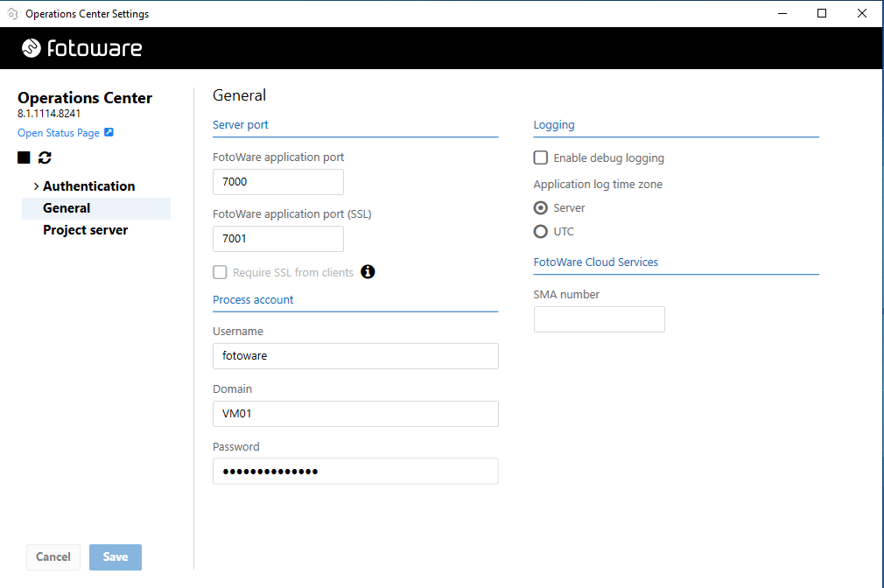The height and width of the screenshot is (588, 884).
Task: Click the Domain field containing VM01
Action: pyautogui.click(x=355, y=414)
